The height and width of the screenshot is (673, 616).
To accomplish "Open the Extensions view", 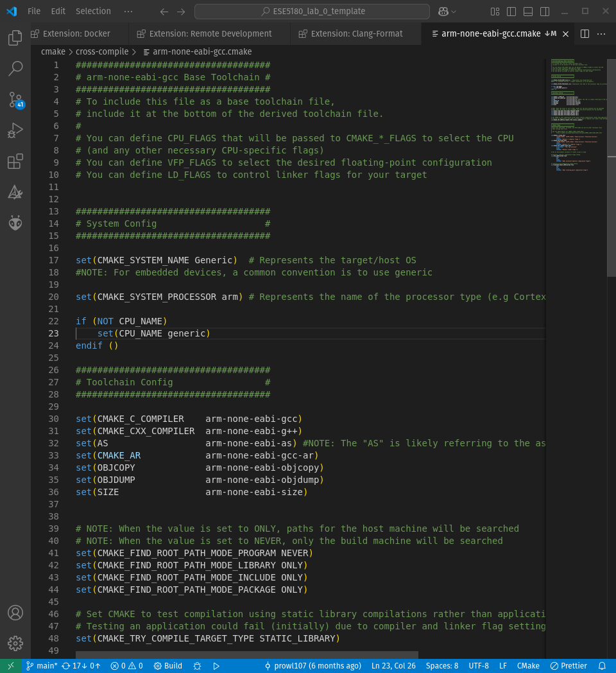I will tap(15, 161).
